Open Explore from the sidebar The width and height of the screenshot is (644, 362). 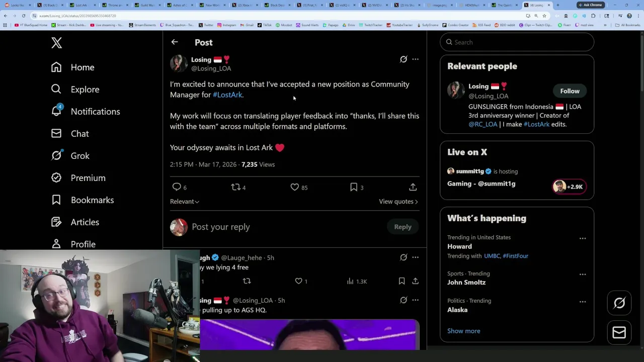click(75, 89)
